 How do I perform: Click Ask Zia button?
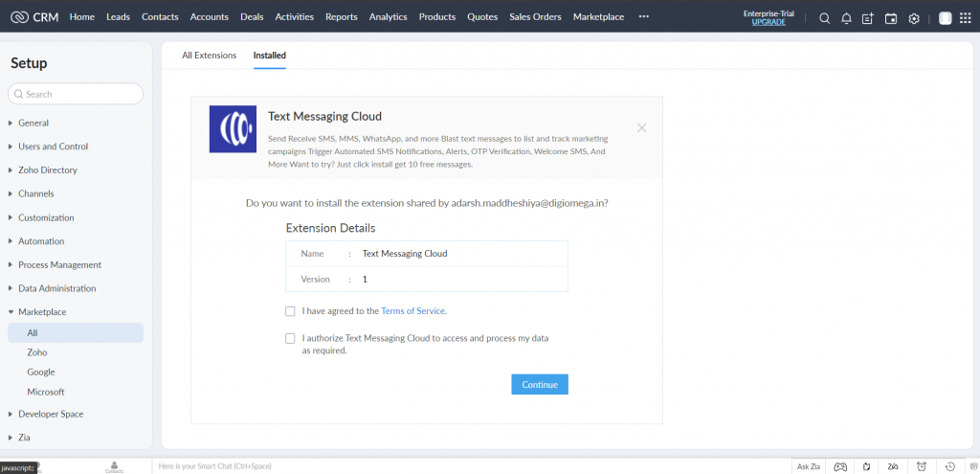pos(808,466)
